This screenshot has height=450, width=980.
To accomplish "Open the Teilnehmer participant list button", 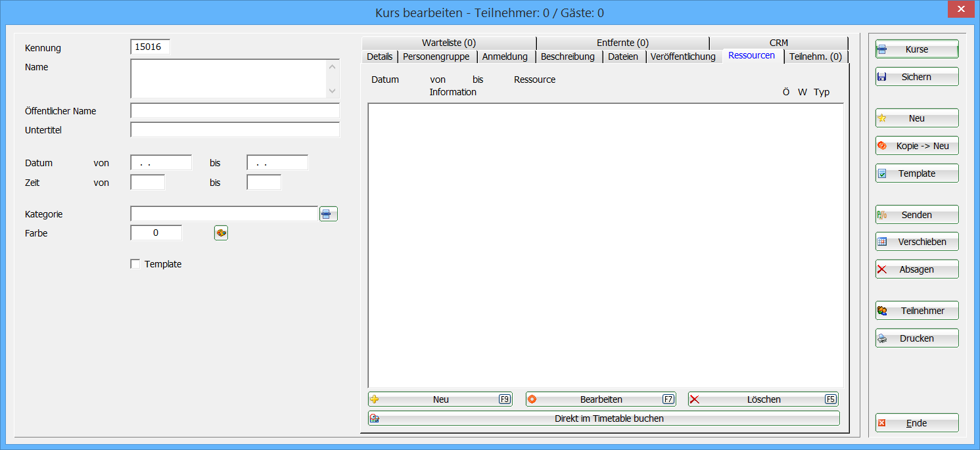I will pos(916,311).
